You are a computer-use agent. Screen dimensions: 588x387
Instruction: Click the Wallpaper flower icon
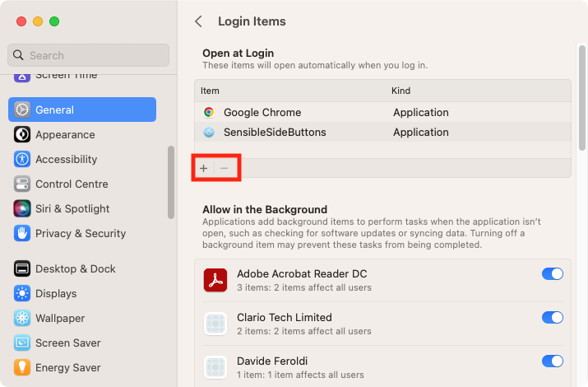tap(22, 319)
